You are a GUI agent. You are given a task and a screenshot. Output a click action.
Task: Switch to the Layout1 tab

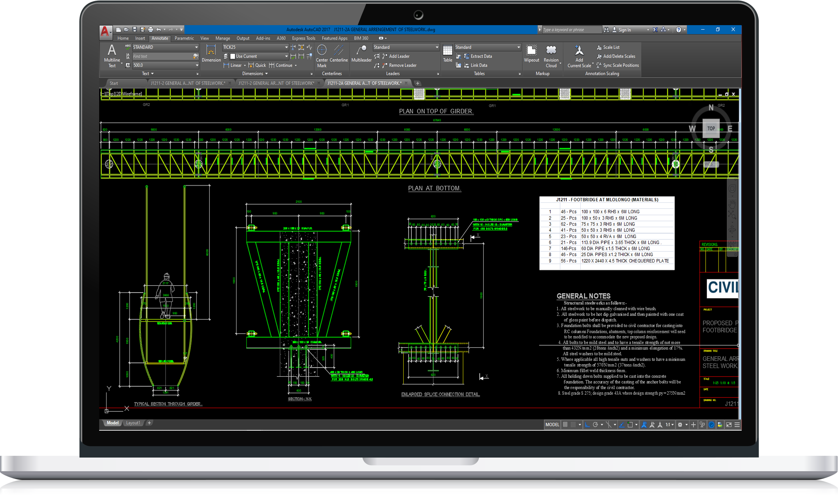coord(133,423)
